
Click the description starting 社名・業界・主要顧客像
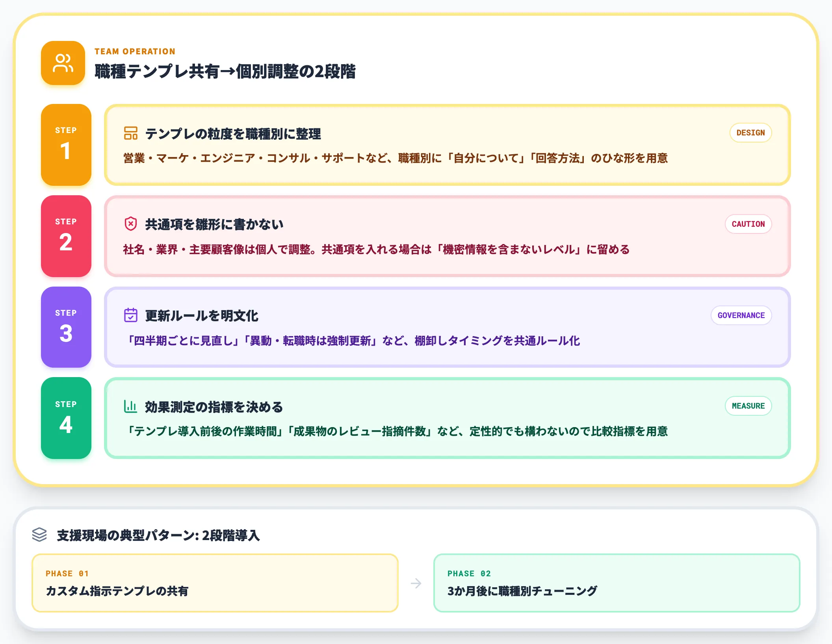(x=376, y=250)
